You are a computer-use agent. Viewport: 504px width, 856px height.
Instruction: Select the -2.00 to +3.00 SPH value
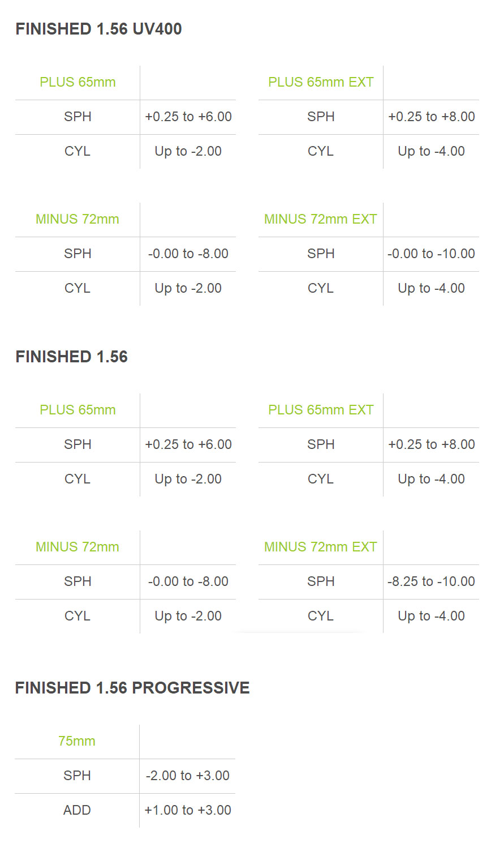pyautogui.click(x=188, y=776)
